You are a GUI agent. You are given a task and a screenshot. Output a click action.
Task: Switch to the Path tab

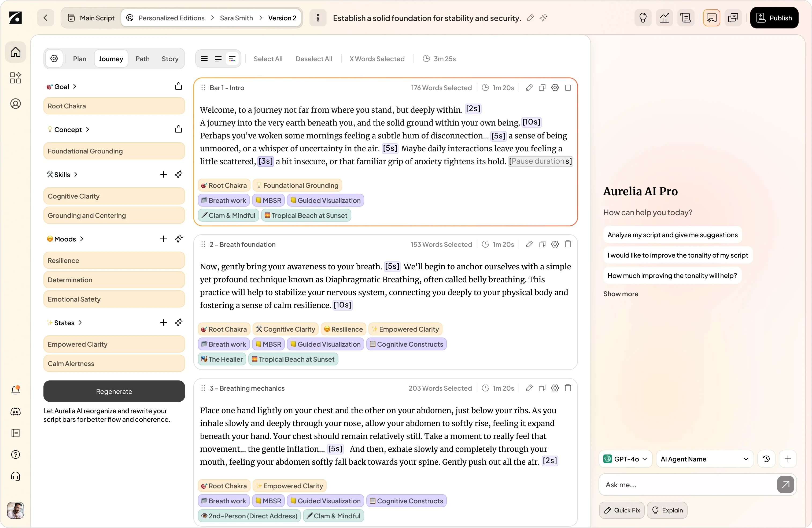pyautogui.click(x=142, y=59)
